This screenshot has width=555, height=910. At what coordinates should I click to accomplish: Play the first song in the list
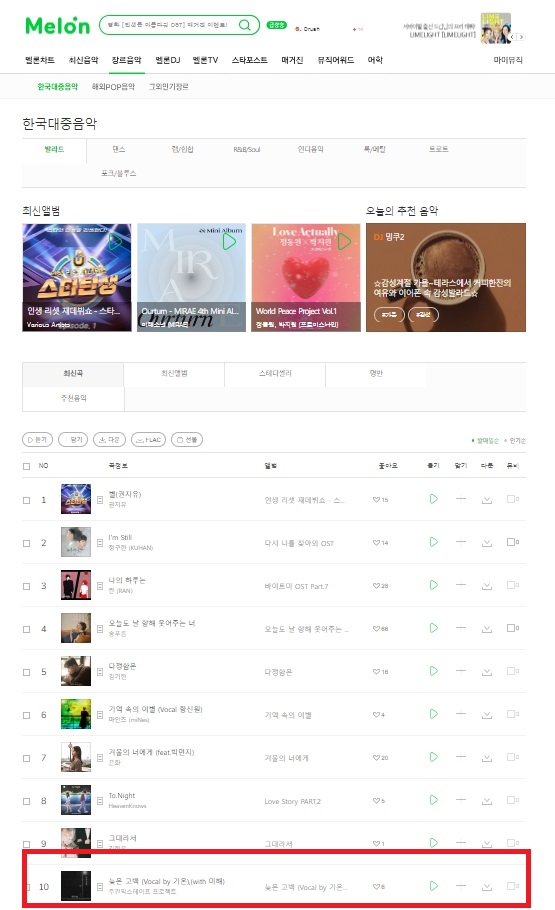(x=433, y=499)
